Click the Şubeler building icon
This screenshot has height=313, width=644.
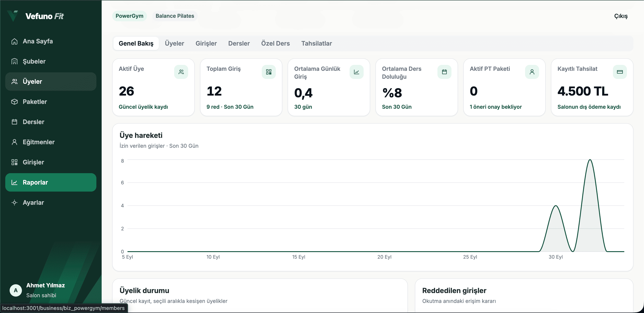14,61
